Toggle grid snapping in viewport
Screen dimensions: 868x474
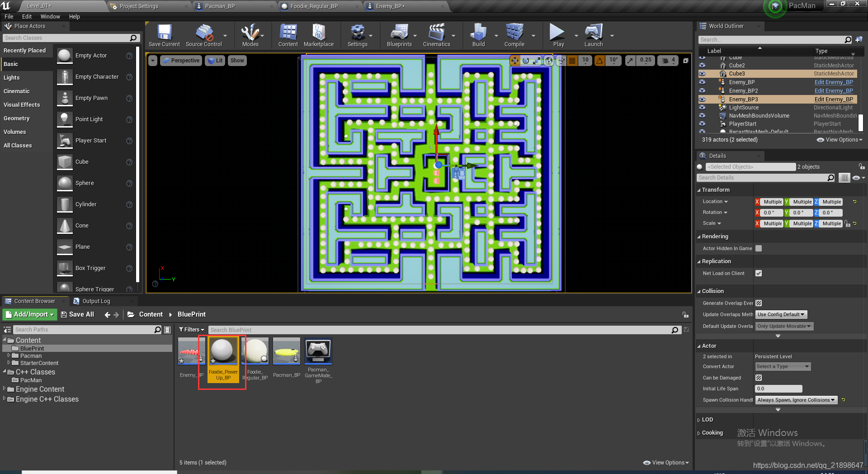coord(572,60)
